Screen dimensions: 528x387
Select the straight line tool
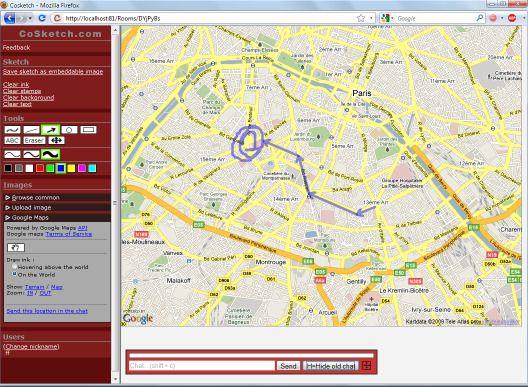tap(31, 130)
